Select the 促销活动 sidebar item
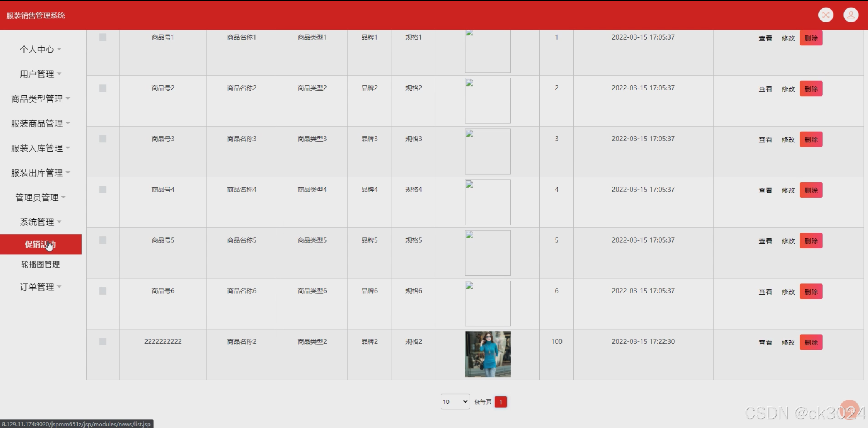The height and width of the screenshot is (428, 868). [x=40, y=245]
